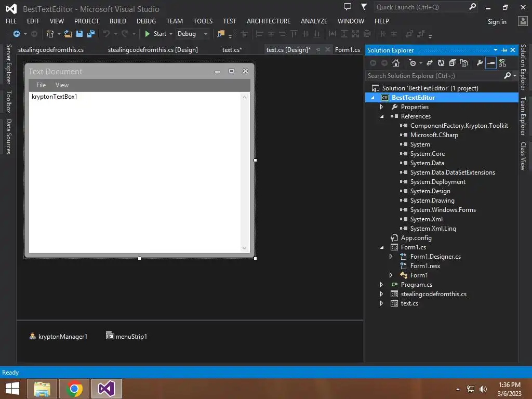The image size is (532, 399).
Task: Click the View menu on designed form
Action: point(62,85)
